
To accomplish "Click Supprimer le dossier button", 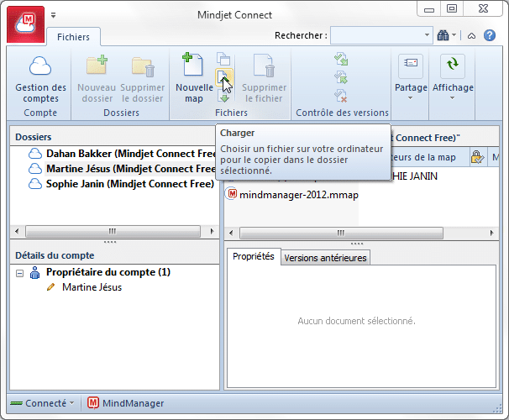I will pos(143,80).
